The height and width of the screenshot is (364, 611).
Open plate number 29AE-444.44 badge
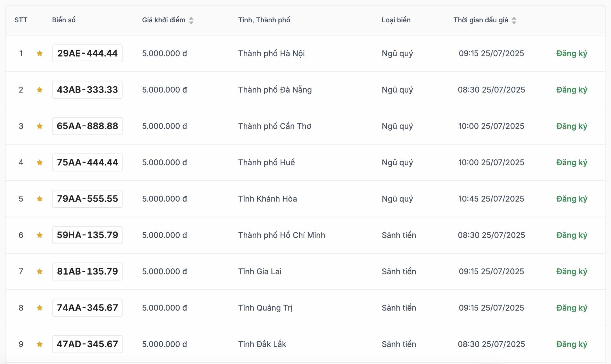tap(87, 53)
